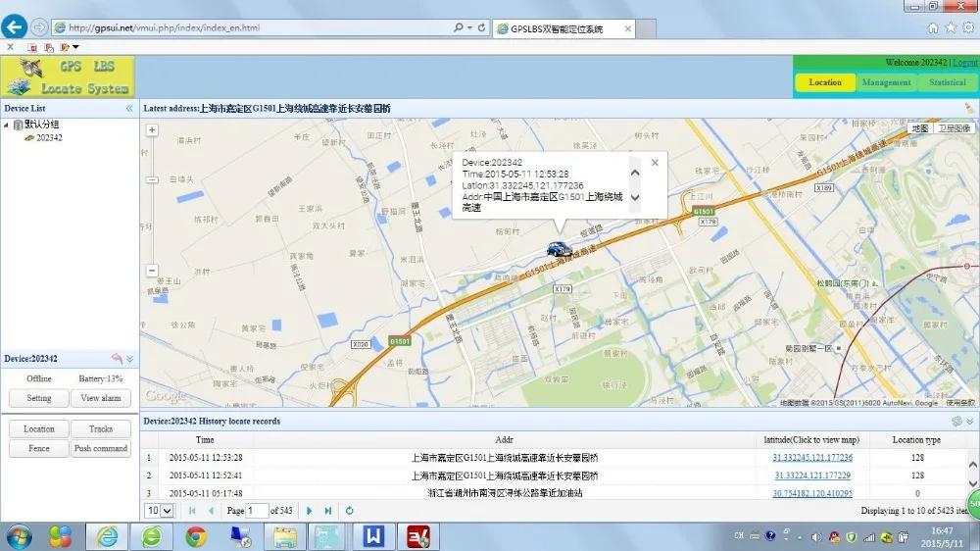Open the address bar search magnifier
The image size is (980, 551).
[459, 27]
